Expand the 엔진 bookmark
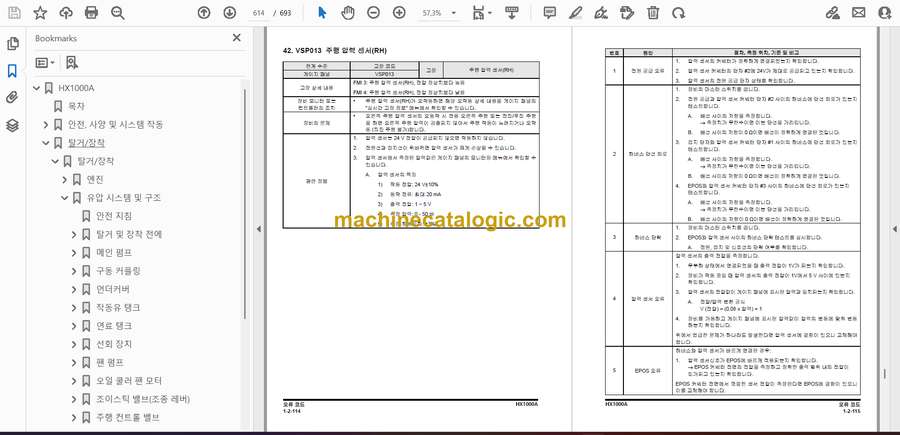Image resolution: width=900 pixels, height=435 pixels. coord(64,180)
